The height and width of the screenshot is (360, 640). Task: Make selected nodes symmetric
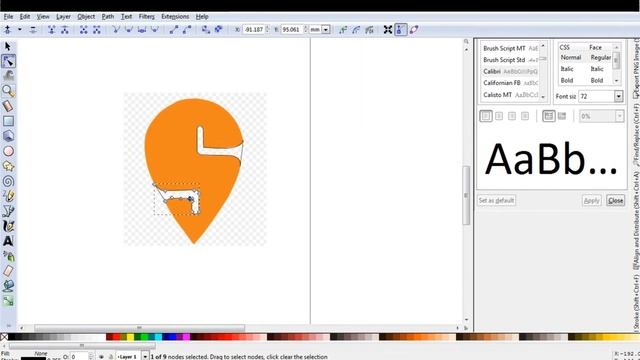(x=142, y=29)
